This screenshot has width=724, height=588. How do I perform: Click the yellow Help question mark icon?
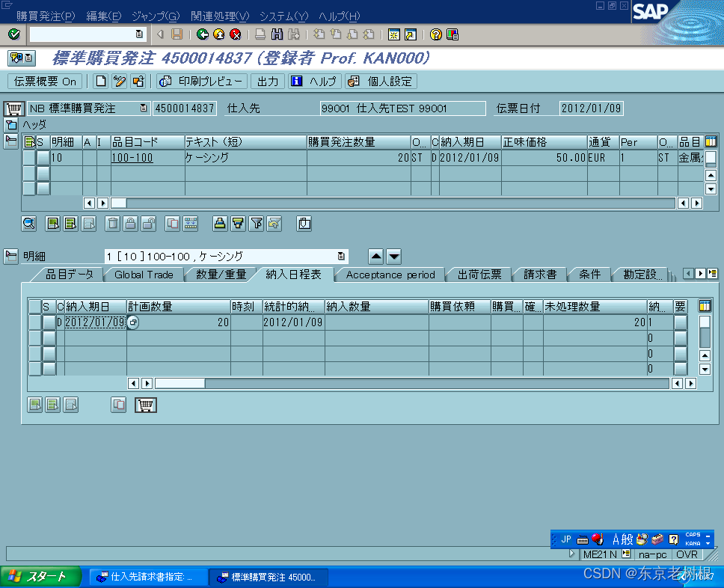point(435,34)
